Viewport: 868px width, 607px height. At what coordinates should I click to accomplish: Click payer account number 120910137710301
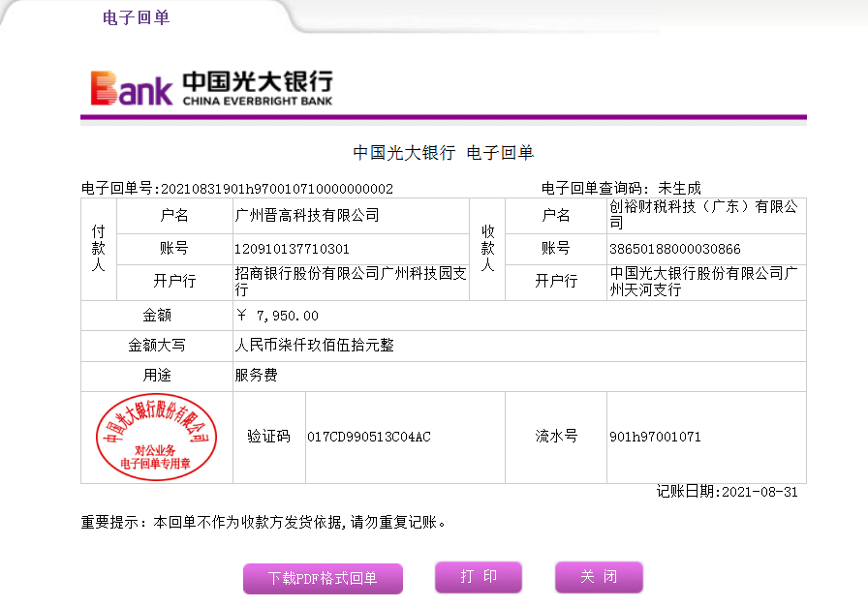click(292, 249)
